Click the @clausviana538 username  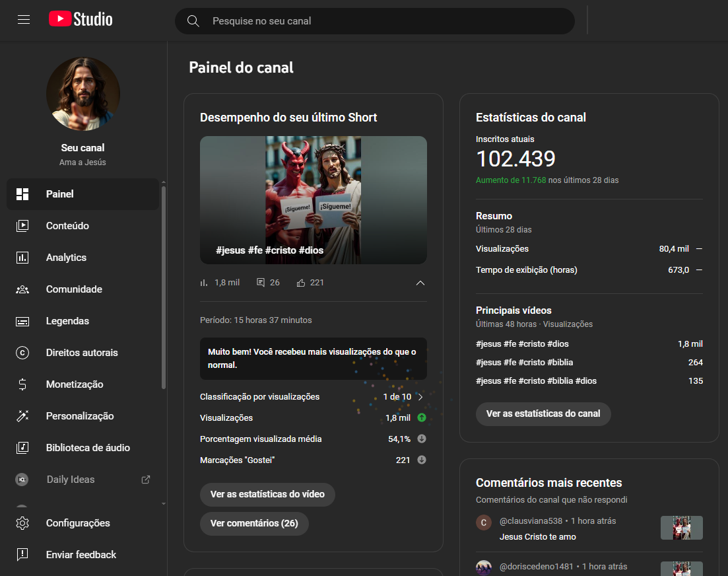531,521
